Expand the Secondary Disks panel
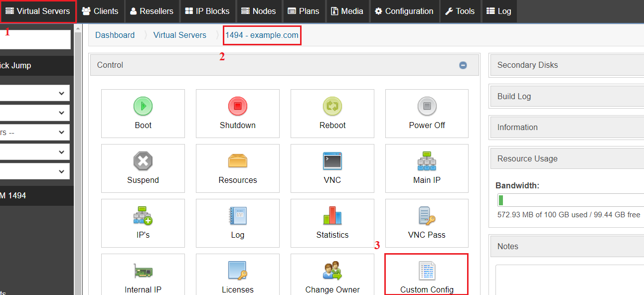This screenshot has width=644, height=295. [x=566, y=65]
